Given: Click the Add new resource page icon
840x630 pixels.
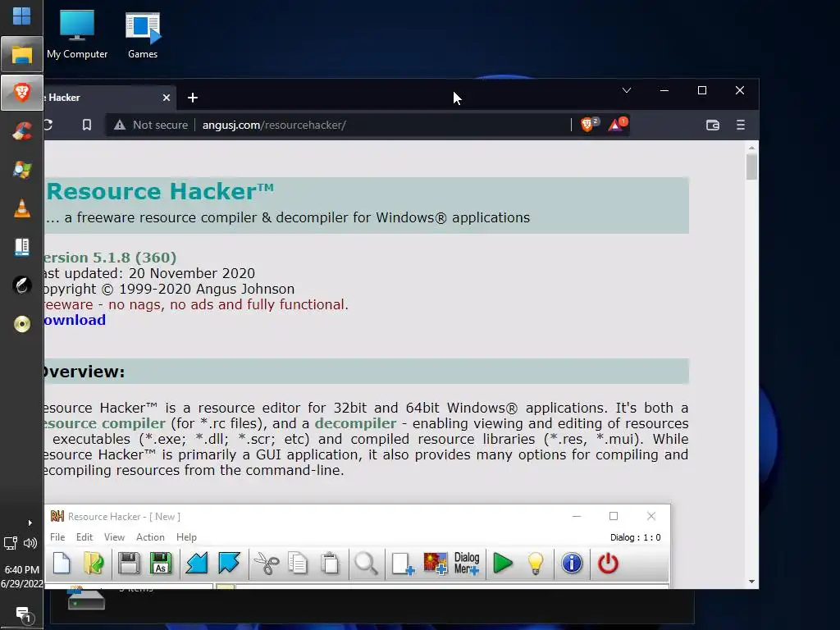Looking at the screenshot, I should [403, 564].
